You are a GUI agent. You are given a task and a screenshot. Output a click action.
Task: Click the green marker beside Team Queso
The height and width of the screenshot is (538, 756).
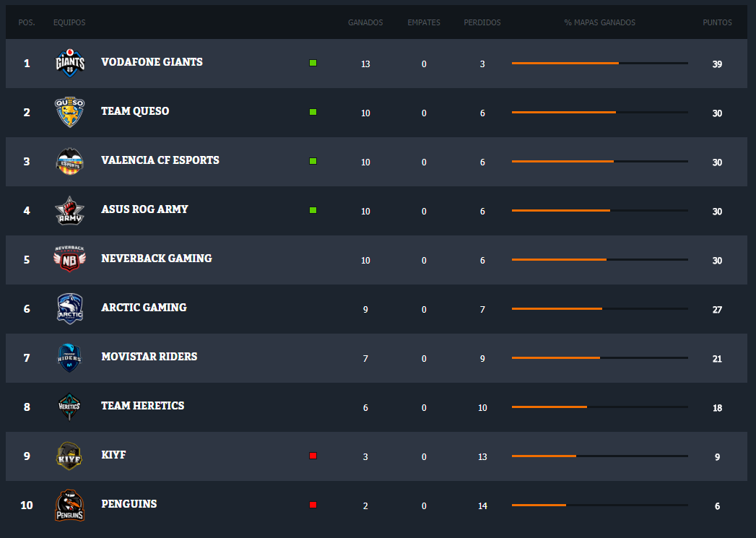(313, 112)
